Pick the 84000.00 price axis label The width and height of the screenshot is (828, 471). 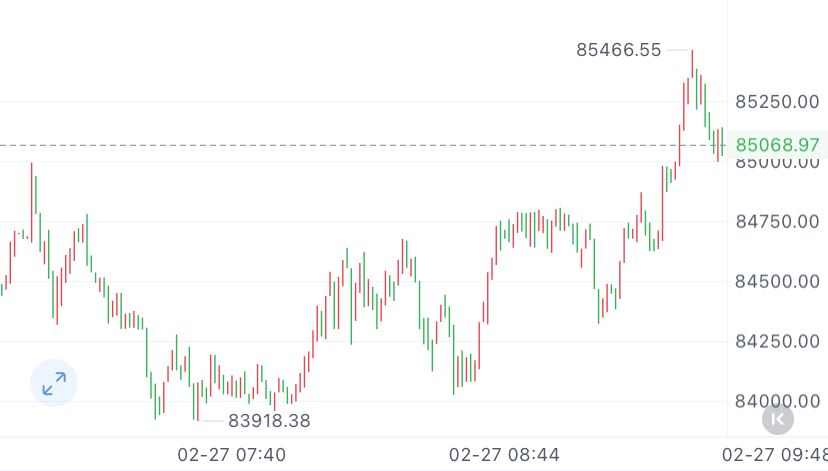(x=777, y=401)
